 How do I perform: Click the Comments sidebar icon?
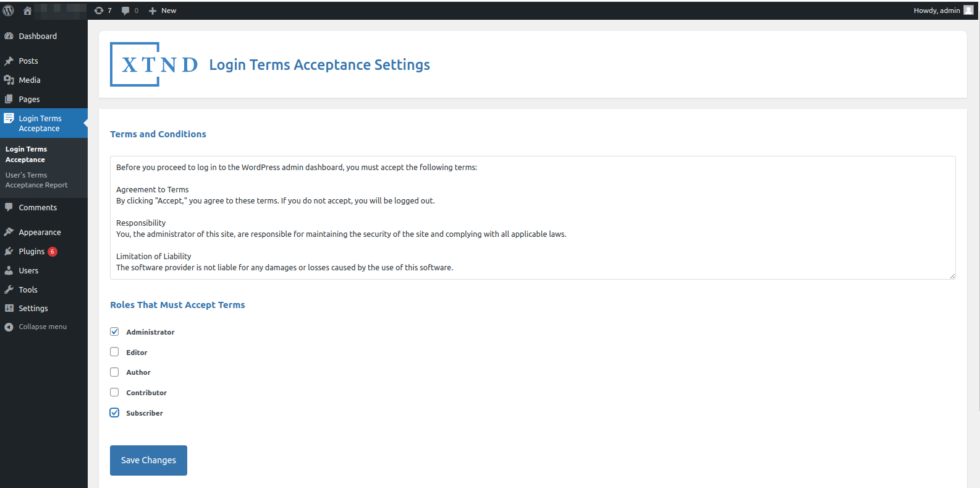(9, 207)
